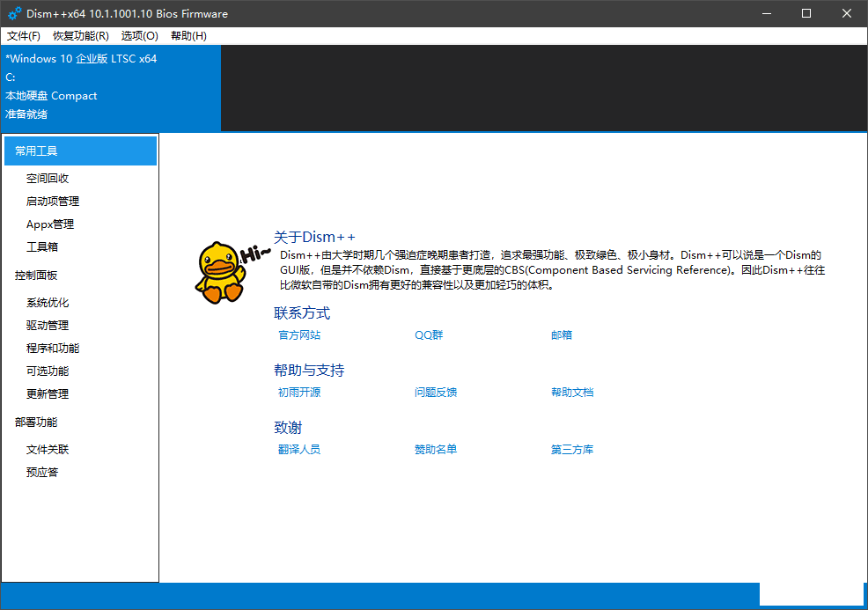Maximize the Dism++ window

coord(806,13)
